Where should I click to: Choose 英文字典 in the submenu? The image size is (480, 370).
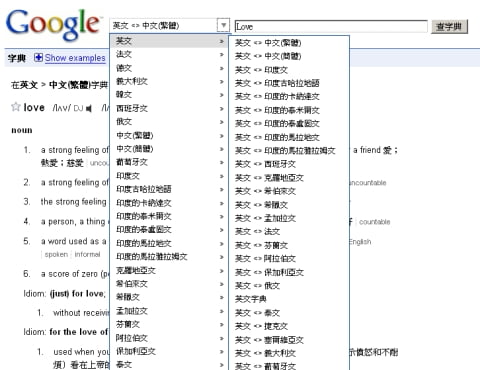(x=289, y=299)
